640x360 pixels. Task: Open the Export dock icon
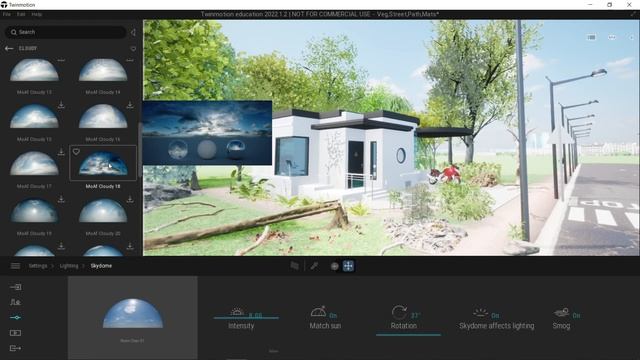16,348
